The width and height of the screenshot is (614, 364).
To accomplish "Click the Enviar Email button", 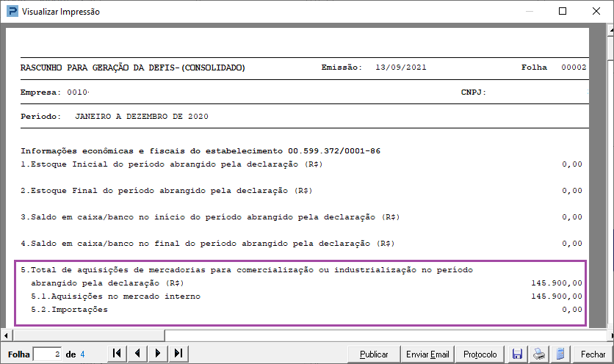I will click(x=427, y=354).
